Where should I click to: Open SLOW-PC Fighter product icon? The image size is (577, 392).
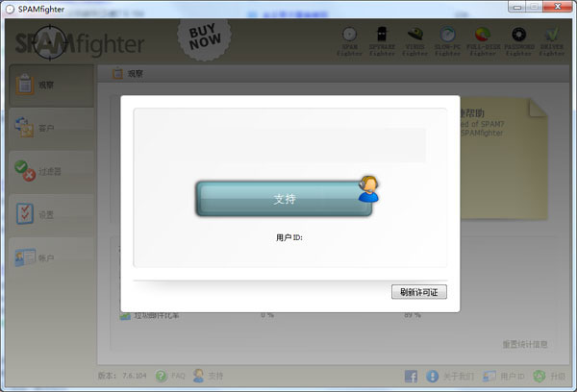click(447, 41)
